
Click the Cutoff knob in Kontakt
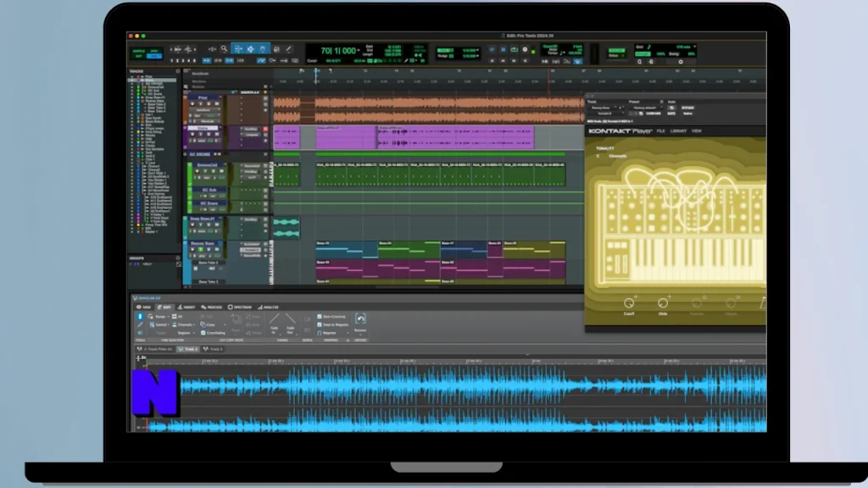coord(629,302)
